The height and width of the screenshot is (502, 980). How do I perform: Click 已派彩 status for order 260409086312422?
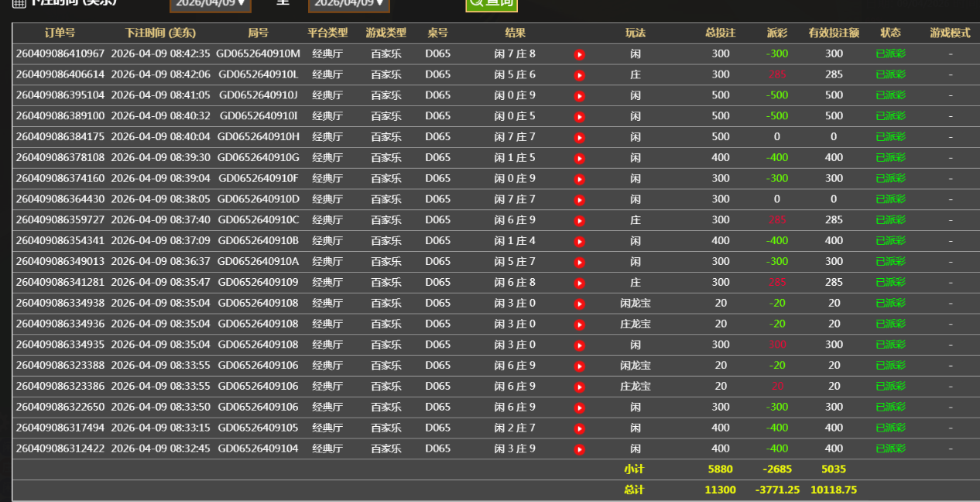[x=890, y=449]
